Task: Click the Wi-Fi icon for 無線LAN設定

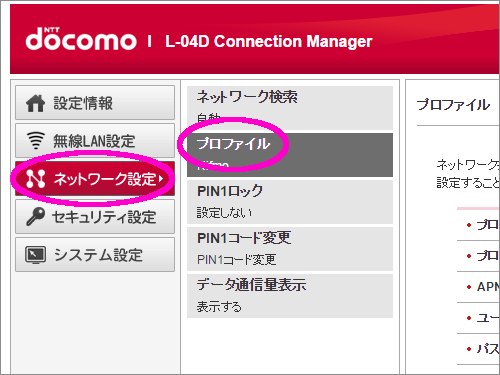Action: point(36,140)
